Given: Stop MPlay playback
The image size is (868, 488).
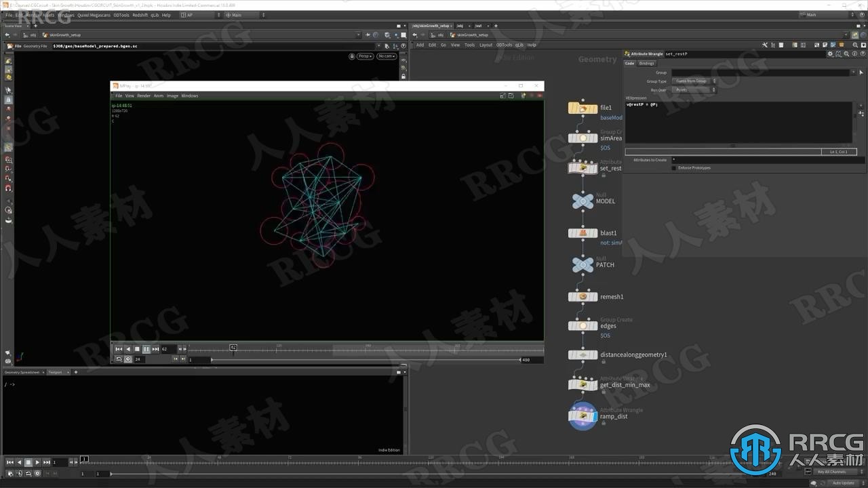Looking at the screenshot, I should point(137,349).
